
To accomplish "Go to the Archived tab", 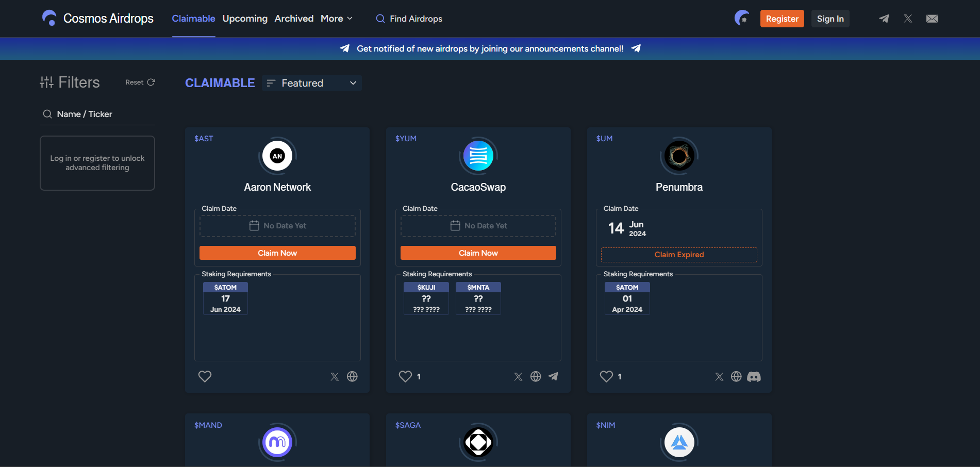I will pyautogui.click(x=294, y=19).
